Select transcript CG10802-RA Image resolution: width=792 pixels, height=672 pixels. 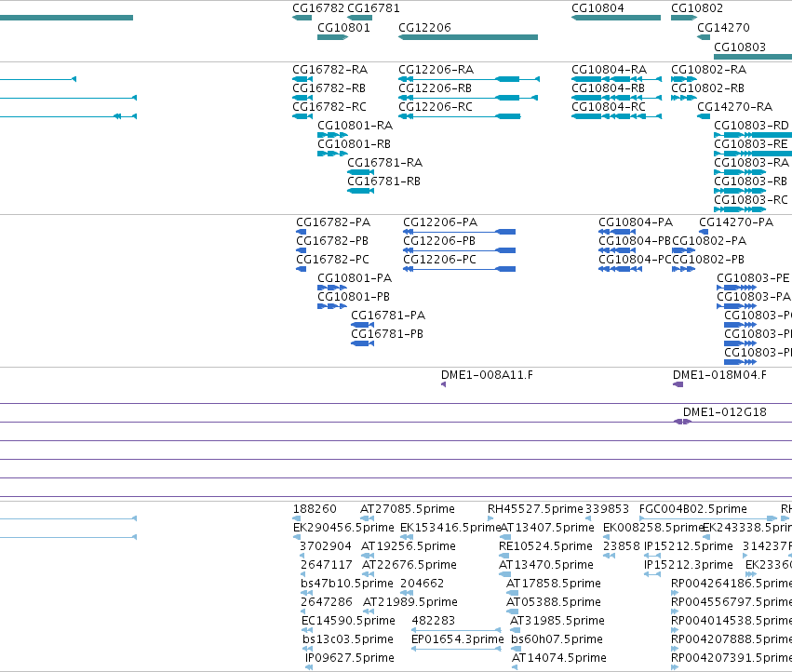click(708, 70)
